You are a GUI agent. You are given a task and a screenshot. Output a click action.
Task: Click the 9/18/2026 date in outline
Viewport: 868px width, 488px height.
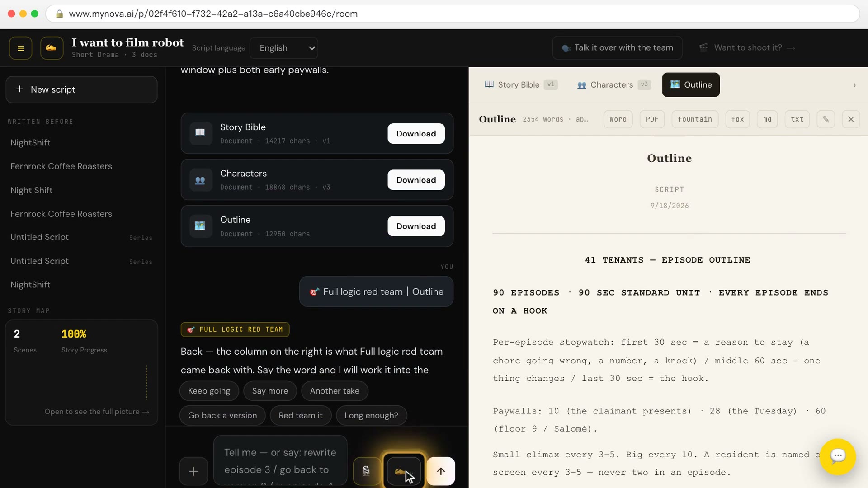(x=670, y=206)
